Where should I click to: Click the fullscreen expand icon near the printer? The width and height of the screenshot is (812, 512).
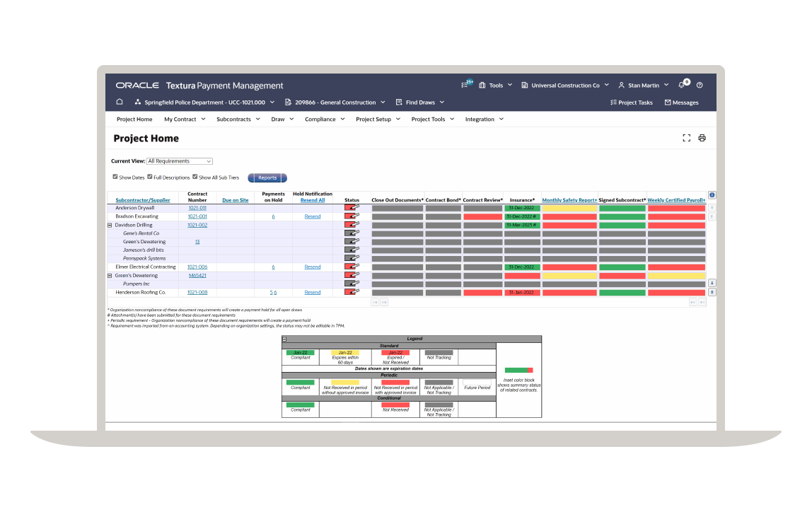pos(686,138)
